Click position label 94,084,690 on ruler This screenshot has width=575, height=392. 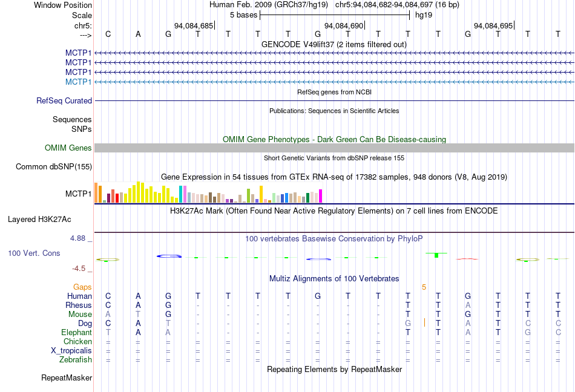[344, 25]
